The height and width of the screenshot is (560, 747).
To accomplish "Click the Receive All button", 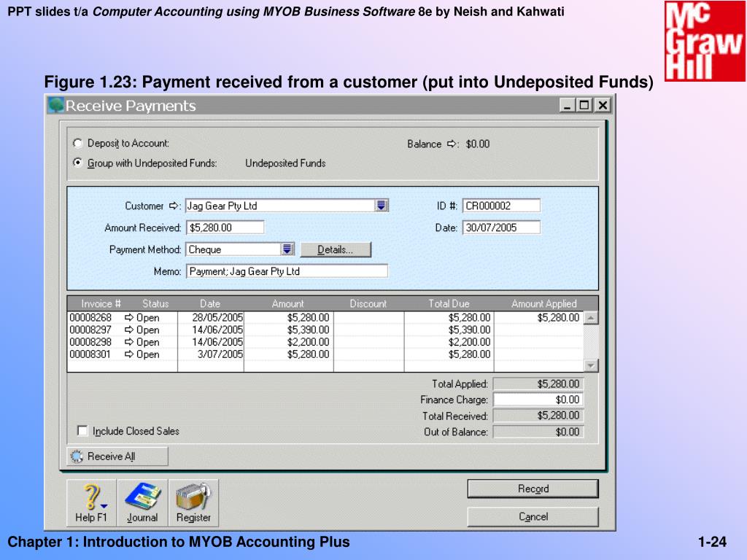I will click(x=117, y=456).
